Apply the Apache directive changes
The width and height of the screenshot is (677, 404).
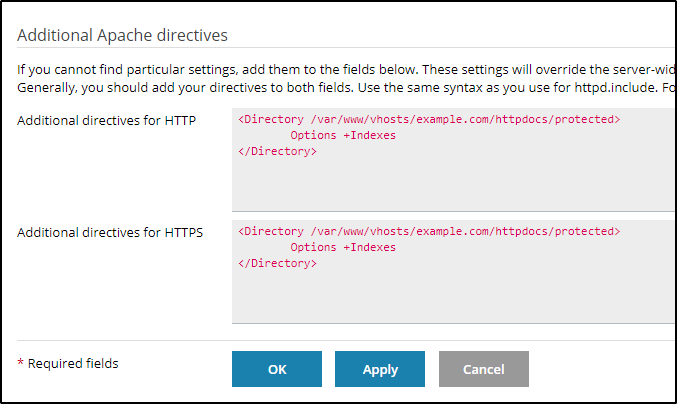coord(380,369)
